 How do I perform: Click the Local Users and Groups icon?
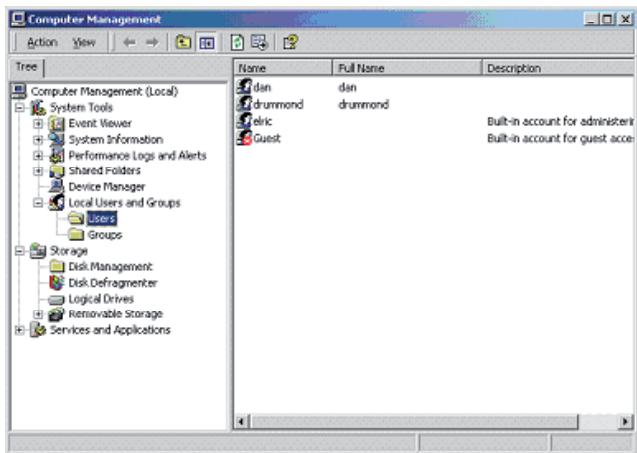point(56,202)
